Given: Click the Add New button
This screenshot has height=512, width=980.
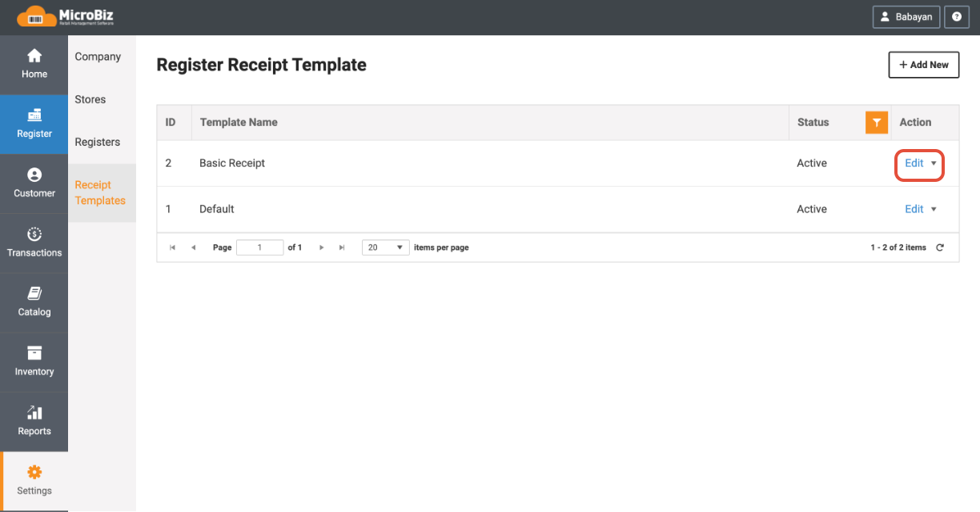Looking at the screenshot, I should 923,65.
